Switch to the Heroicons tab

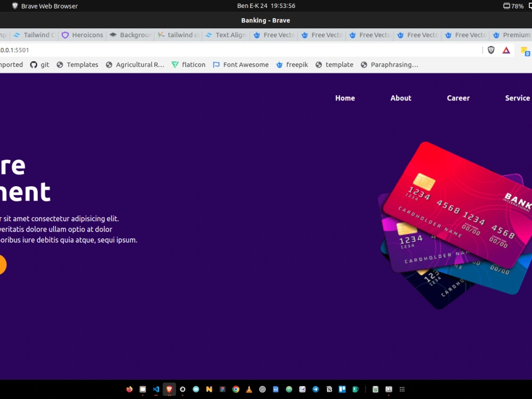pos(82,35)
